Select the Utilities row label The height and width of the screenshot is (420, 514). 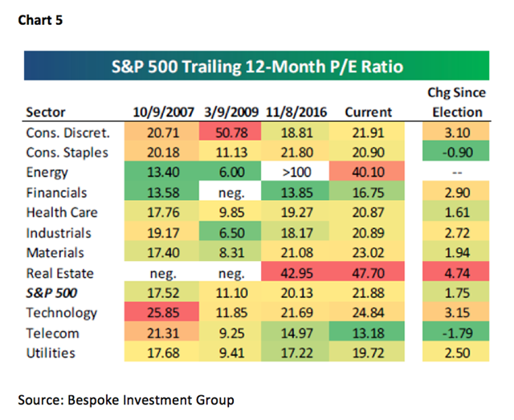(51, 353)
